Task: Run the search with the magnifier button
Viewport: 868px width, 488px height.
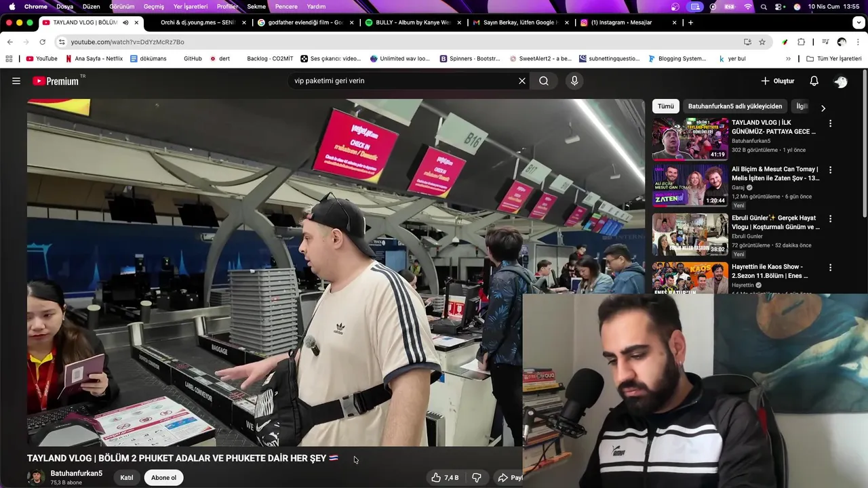Action: point(544,81)
